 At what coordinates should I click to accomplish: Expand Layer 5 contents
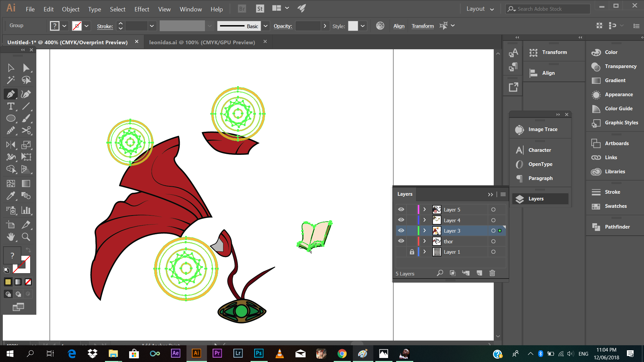tap(425, 209)
